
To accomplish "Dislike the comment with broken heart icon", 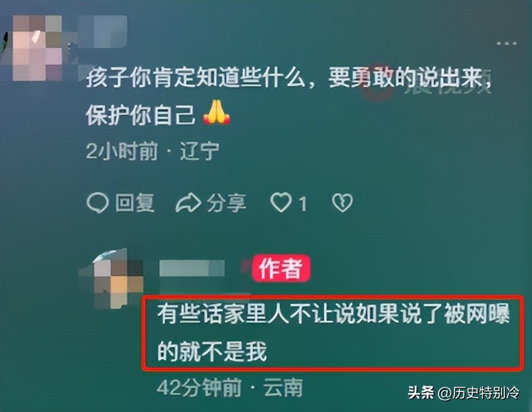I will (x=342, y=203).
